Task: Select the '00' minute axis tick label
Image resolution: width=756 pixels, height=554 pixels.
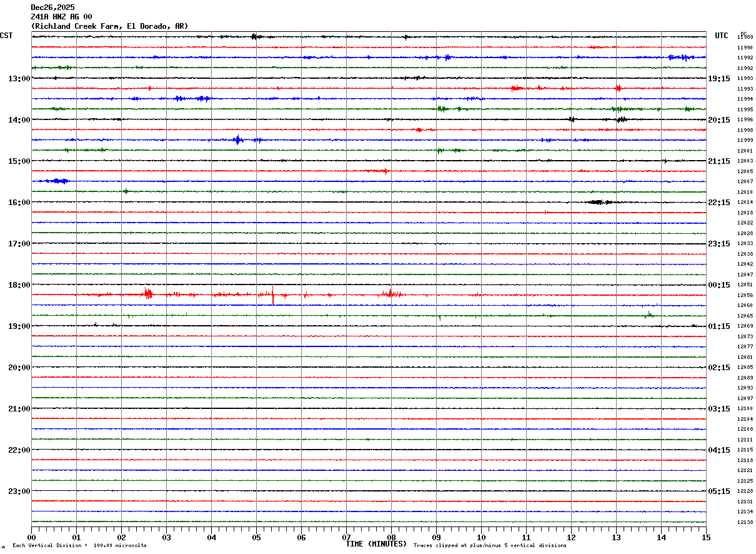Action: pyautogui.click(x=31, y=538)
